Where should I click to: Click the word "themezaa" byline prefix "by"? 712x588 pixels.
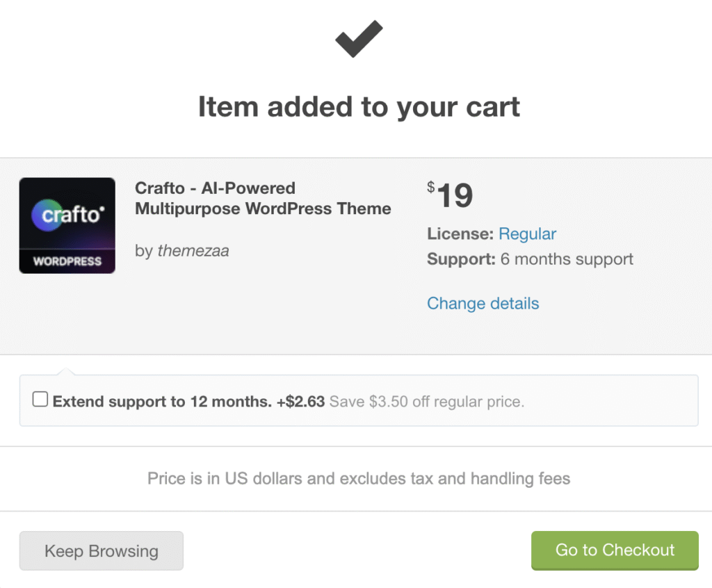(143, 251)
